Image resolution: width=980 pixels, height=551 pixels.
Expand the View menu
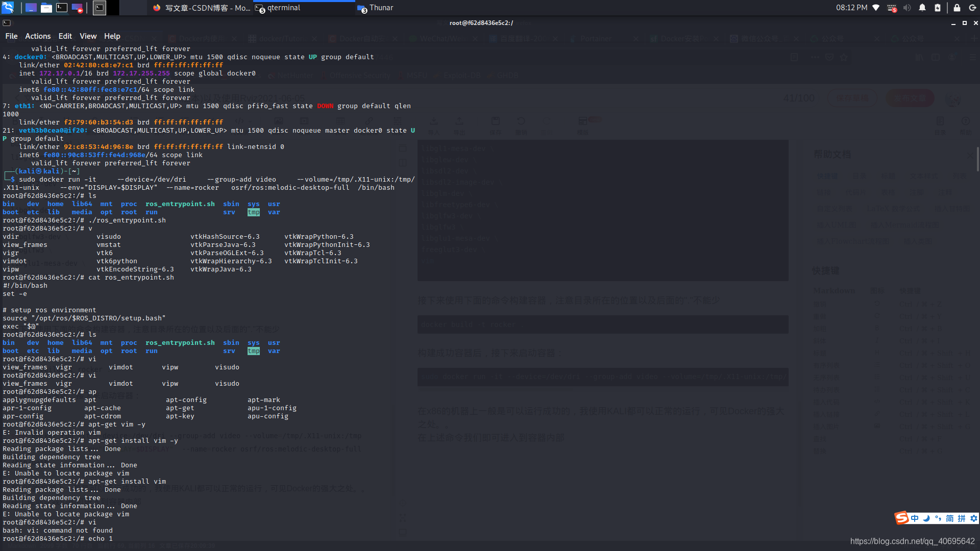[x=88, y=36]
